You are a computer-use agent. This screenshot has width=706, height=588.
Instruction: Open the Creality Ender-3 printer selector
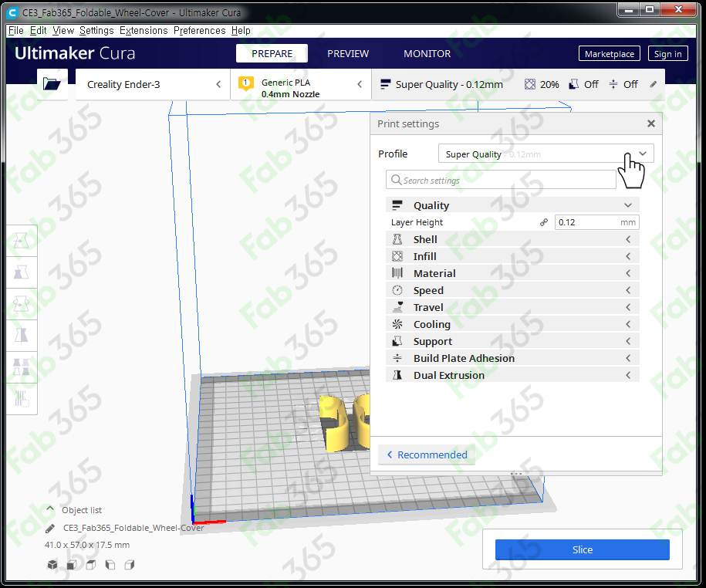pos(153,84)
